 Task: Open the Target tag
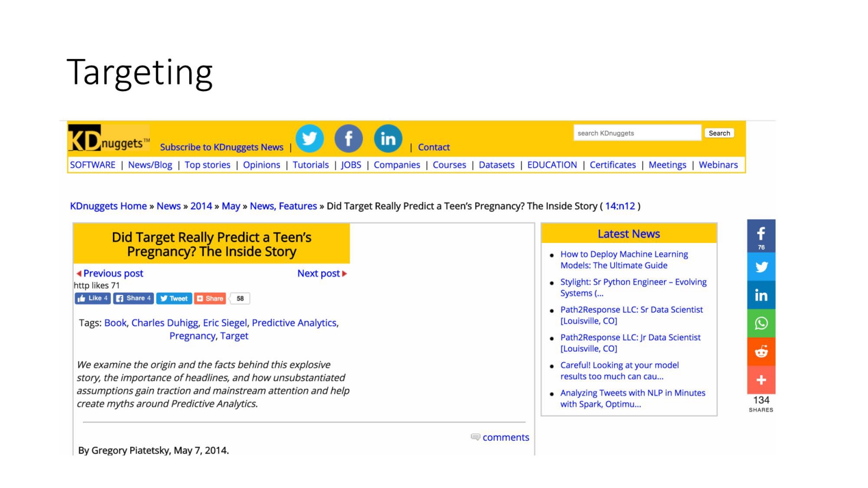pyautogui.click(x=234, y=336)
